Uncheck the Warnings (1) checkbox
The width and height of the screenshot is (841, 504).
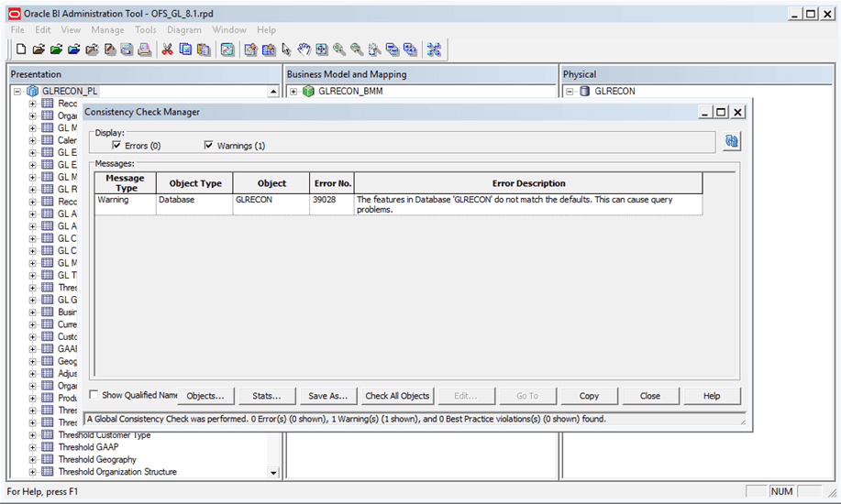[208, 146]
